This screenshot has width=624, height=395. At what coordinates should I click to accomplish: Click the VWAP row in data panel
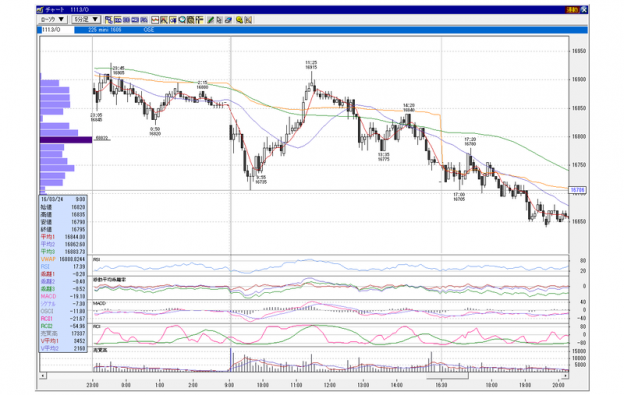(x=63, y=259)
